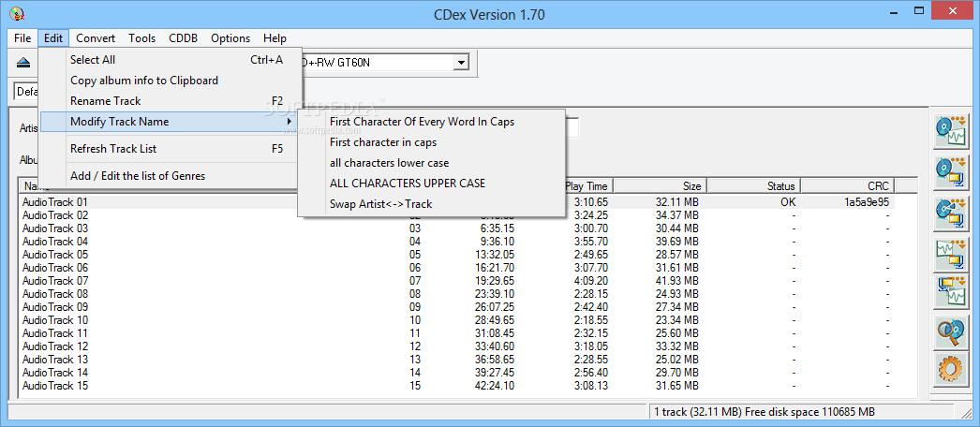Select AudioTrack 03 row
Screen dimensions: 980x427
(457, 228)
